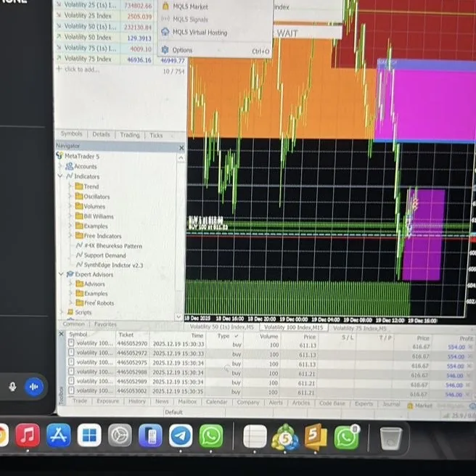
Task: Open the App Store from the Dock
Action: click(x=59, y=435)
